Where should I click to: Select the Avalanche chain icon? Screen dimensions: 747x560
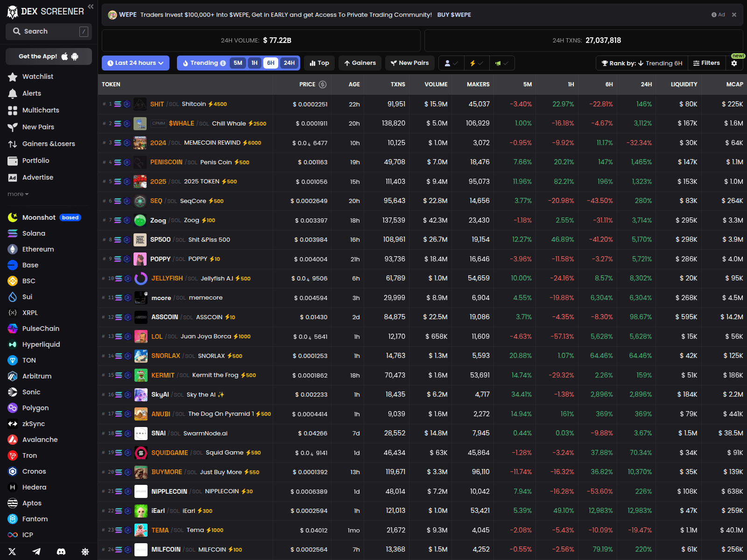[x=13, y=440]
